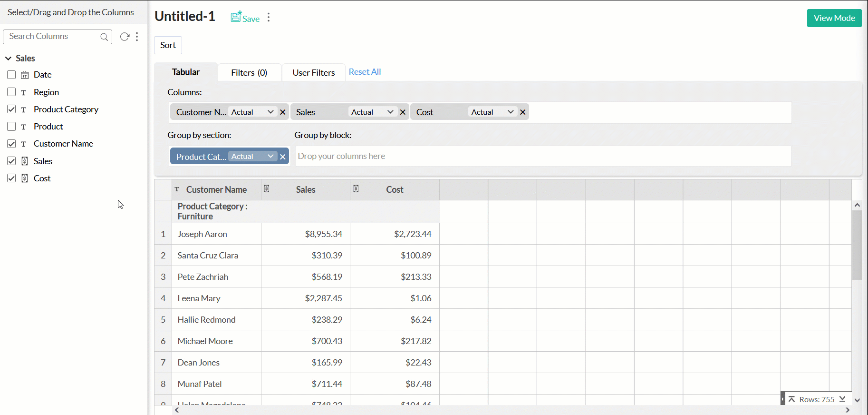Remove Product Category from Group by section
Viewport: 868px width, 415px height.
pyautogui.click(x=283, y=157)
